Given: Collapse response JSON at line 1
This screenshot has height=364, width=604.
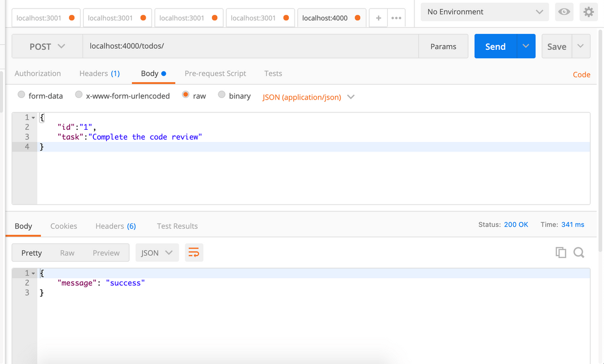Looking at the screenshot, I should 33,273.
